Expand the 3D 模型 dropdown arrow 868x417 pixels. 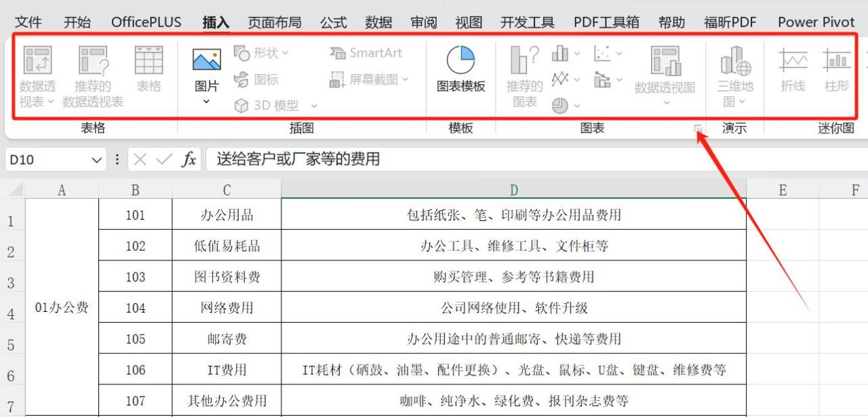[x=314, y=106]
